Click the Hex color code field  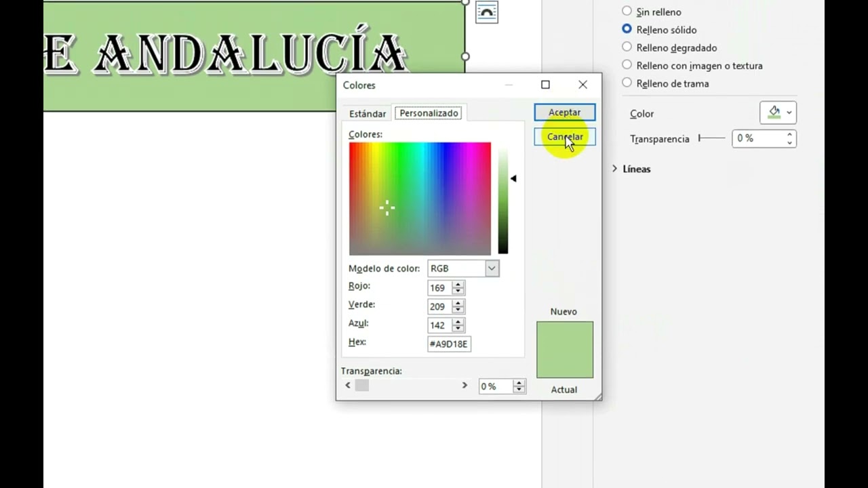point(449,344)
